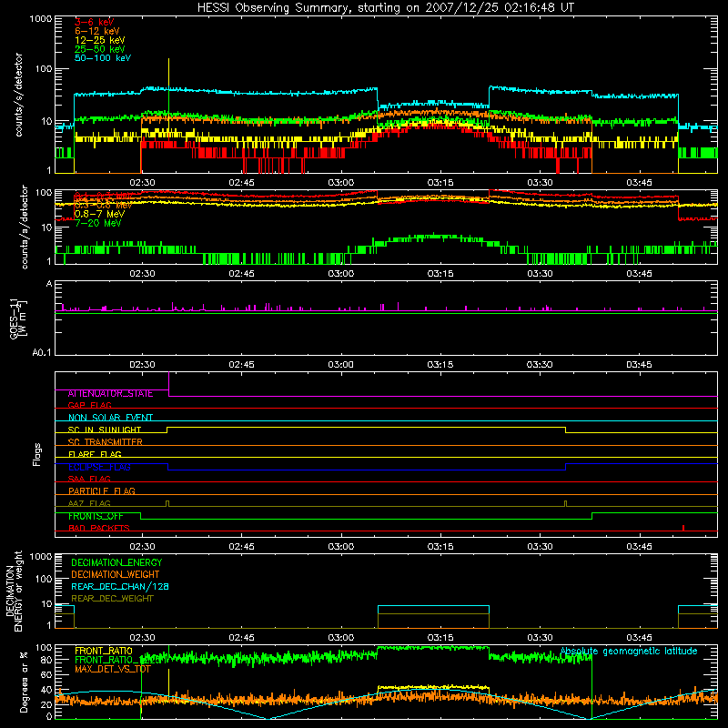
Task: Click the 'REAR_DEC_WEIGHT' legend label
Action: 112,599
